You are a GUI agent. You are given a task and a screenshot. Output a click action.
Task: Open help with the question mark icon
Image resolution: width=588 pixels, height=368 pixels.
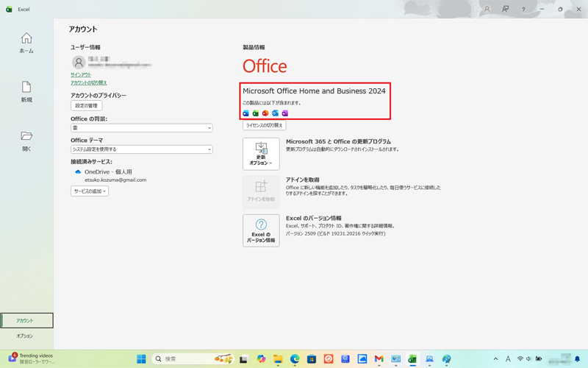point(523,10)
